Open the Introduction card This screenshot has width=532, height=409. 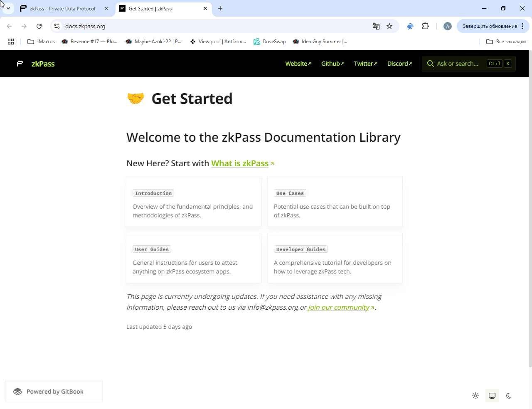194,202
